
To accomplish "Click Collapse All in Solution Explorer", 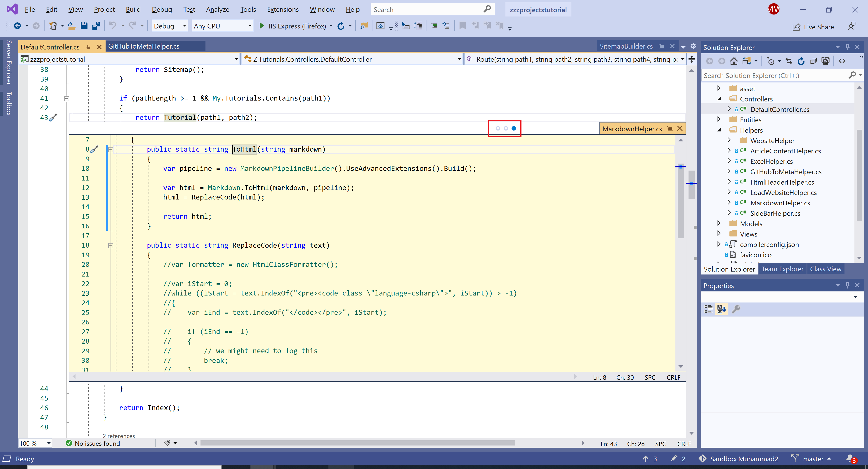I will (814, 61).
